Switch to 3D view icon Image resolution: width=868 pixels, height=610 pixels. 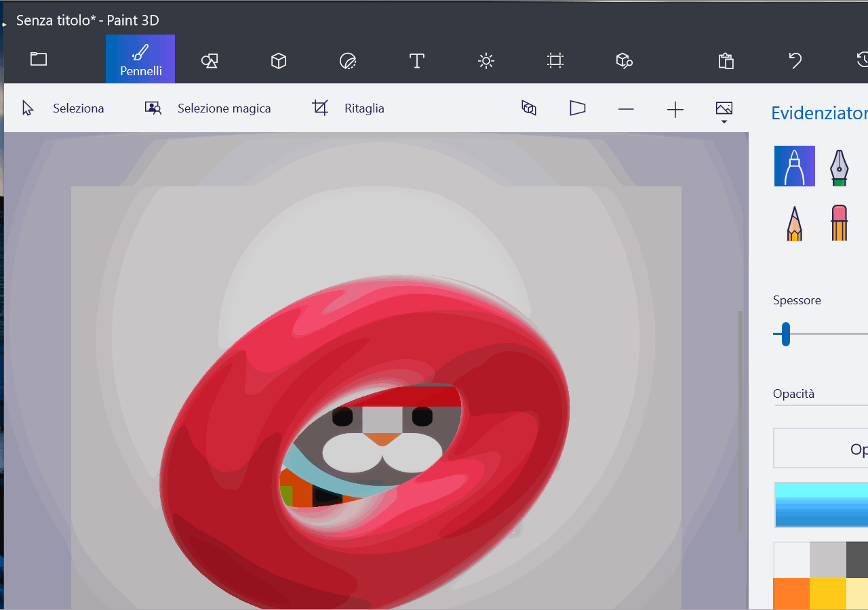(x=529, y=108)
